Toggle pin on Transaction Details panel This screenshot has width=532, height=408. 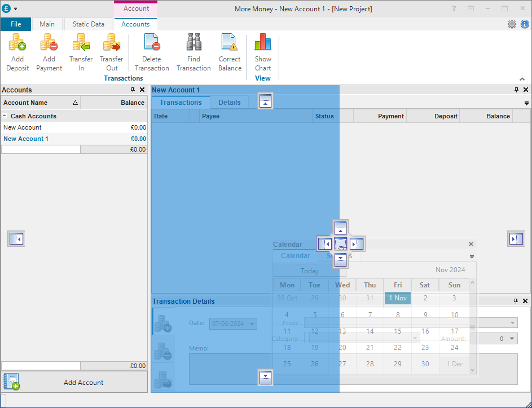pyautogui.click(x=516, y=301)
